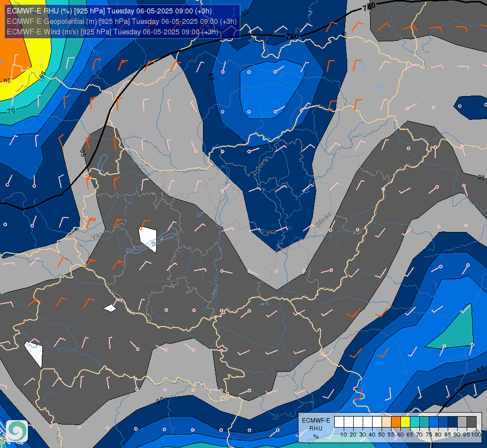Select the ECMWF-E Wind (m/s) header line
This screenshot has width=487, height=448.
point(112,32)
